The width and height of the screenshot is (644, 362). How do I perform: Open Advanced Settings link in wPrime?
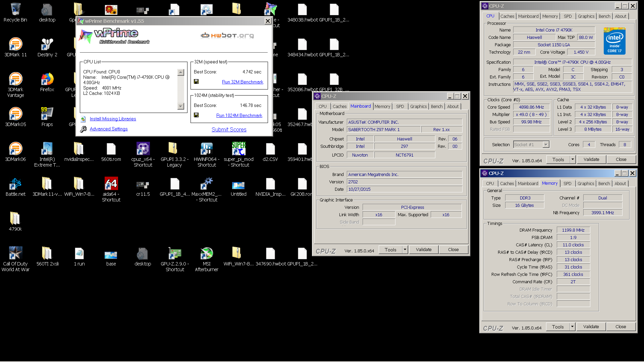(x=109, y=129)
